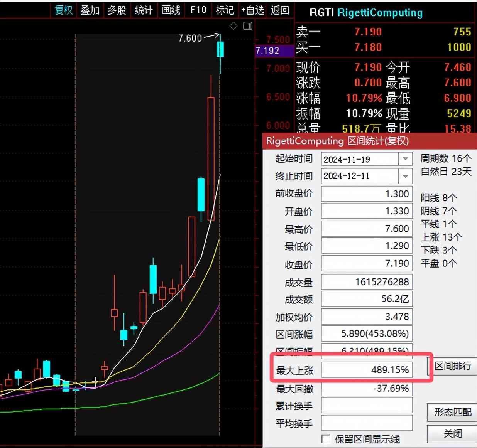Screen dimensions: 477x448
Task: Select the 收盘价 field in dialog
Action: 367,264
